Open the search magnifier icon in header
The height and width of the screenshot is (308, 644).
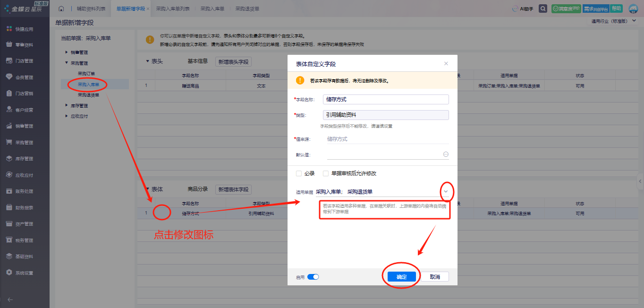tap(543, 9)
